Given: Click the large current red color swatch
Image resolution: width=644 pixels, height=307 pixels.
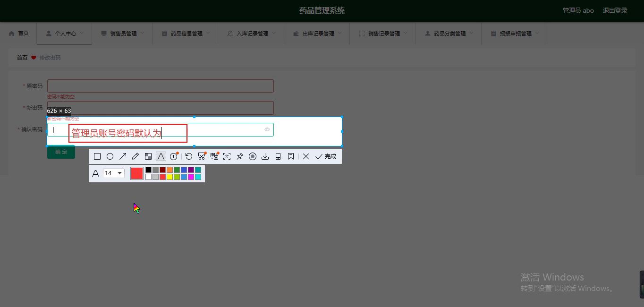Looking at the screenshot, I should [x=137, y=173].
